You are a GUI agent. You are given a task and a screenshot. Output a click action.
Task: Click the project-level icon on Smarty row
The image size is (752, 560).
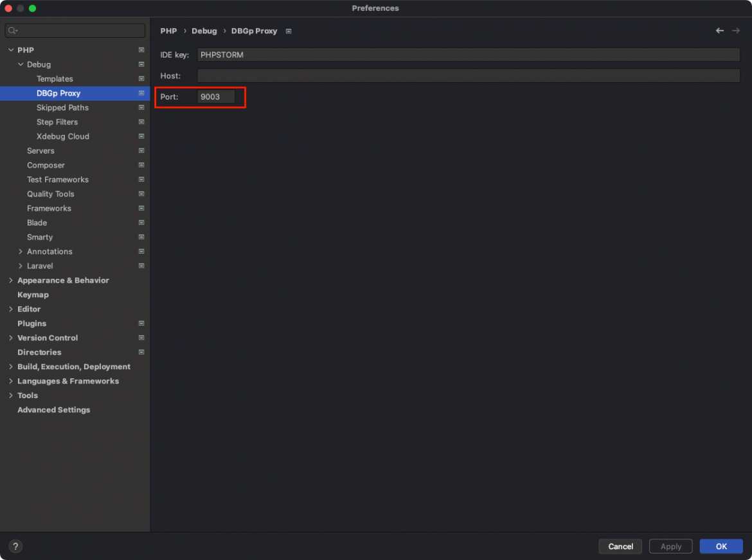click(141, 236)
